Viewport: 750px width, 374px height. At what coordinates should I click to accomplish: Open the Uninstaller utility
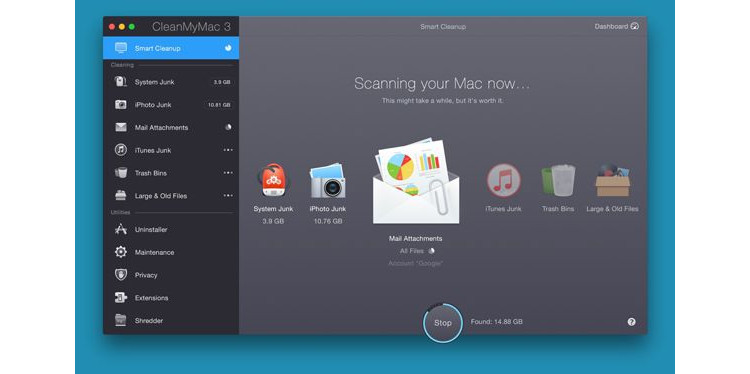coord(171,230)
